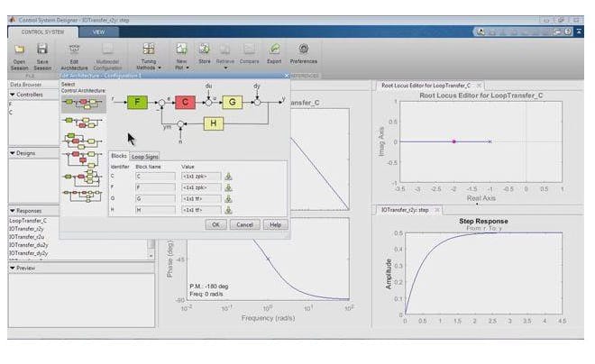
Task: Activate the IOTransfer_r2y: step document tab
Action: [x=405, y=210]
